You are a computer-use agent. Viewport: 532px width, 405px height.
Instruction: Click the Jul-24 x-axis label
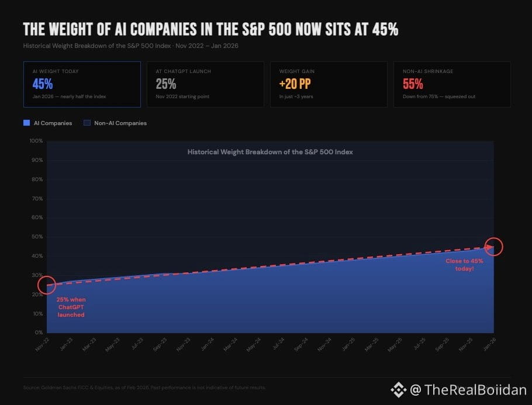[x=278, y=345]
